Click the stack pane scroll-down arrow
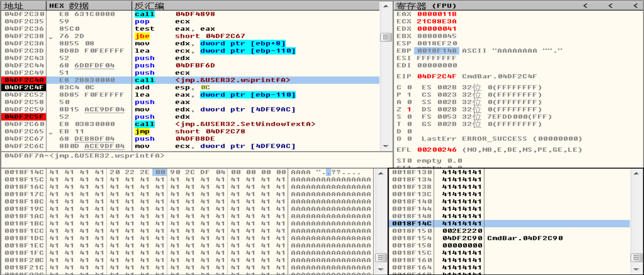Viewport: 644px width, 275px height. pos(636,269)
